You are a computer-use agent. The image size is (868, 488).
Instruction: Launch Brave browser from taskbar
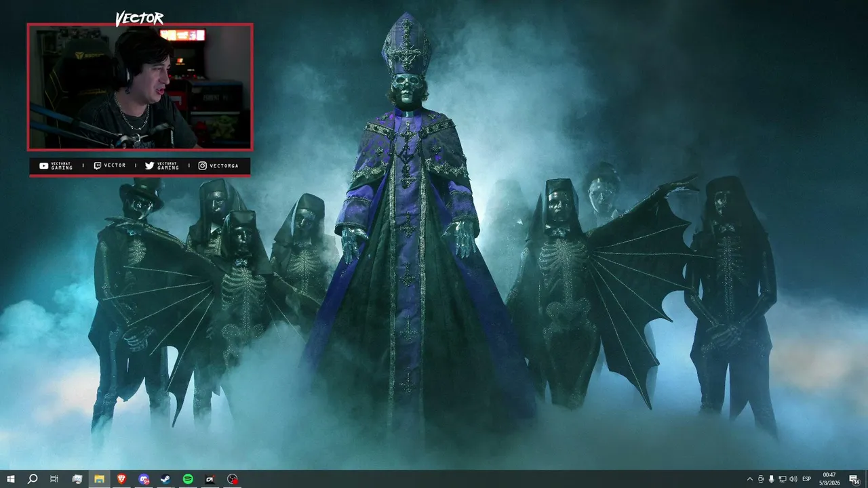coord(121,479)
